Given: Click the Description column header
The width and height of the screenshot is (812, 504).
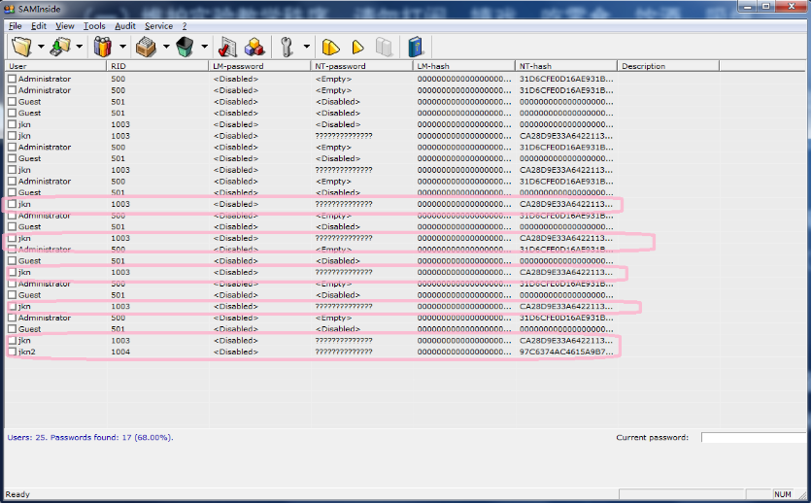Looking at the screenshot, I should 668,66.
